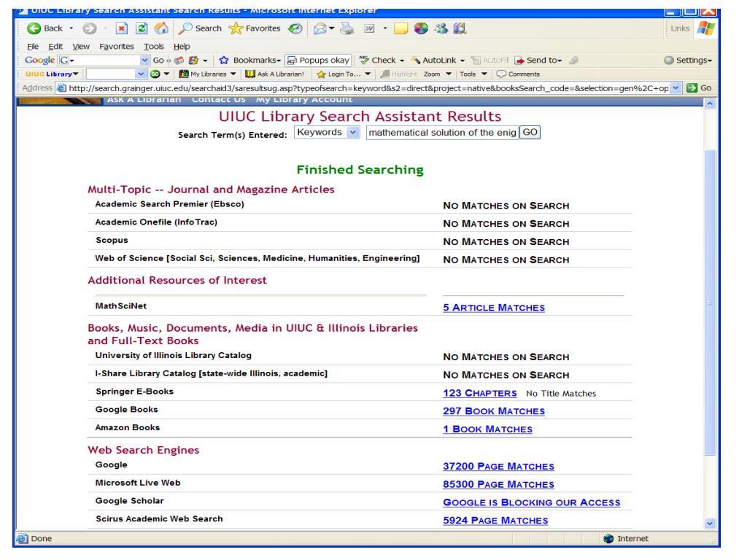Click the Research books toolbar icon
Viewport: 747px width, 560px height.
[x=460, y=28]
